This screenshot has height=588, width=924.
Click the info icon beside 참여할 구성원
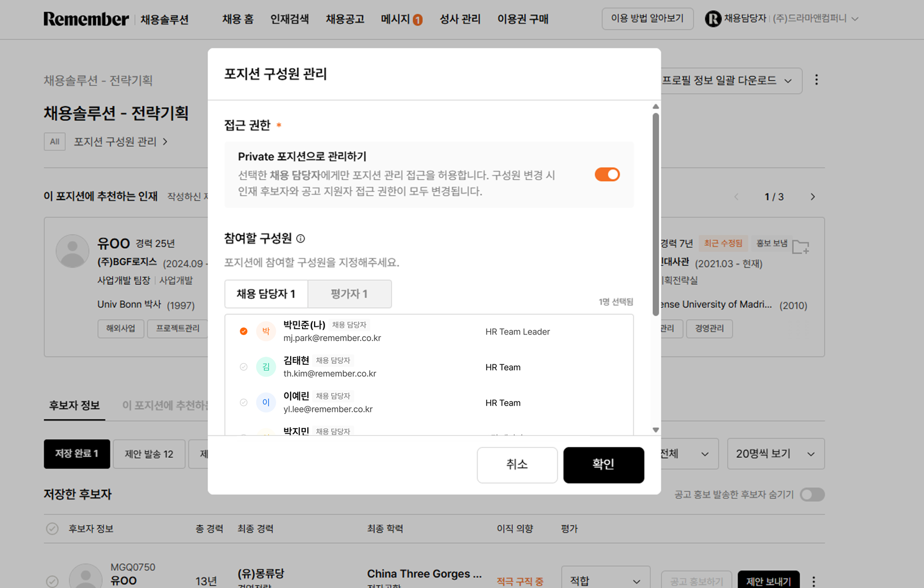tap(301, 239)
